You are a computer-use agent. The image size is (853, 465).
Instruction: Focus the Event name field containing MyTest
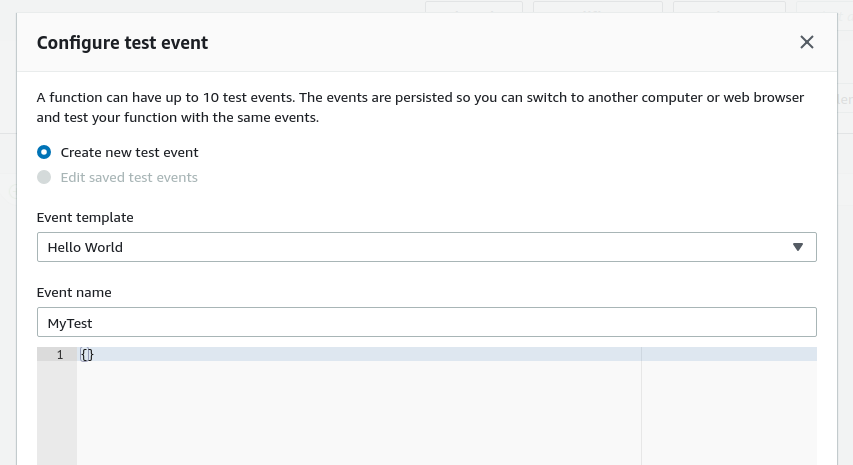(x=426, y=322)
